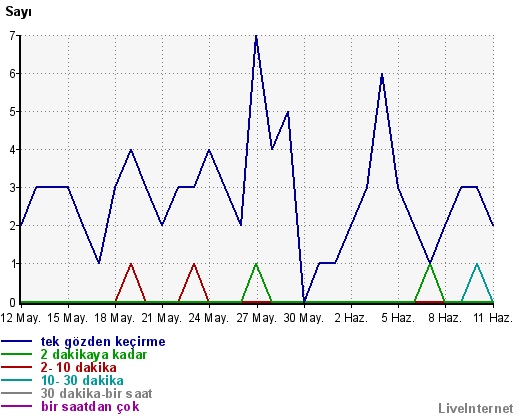This screenshot has width=520, height=418.
Task: Click the blue legend line for tek gözden keçirme
Action: point(16,341)
